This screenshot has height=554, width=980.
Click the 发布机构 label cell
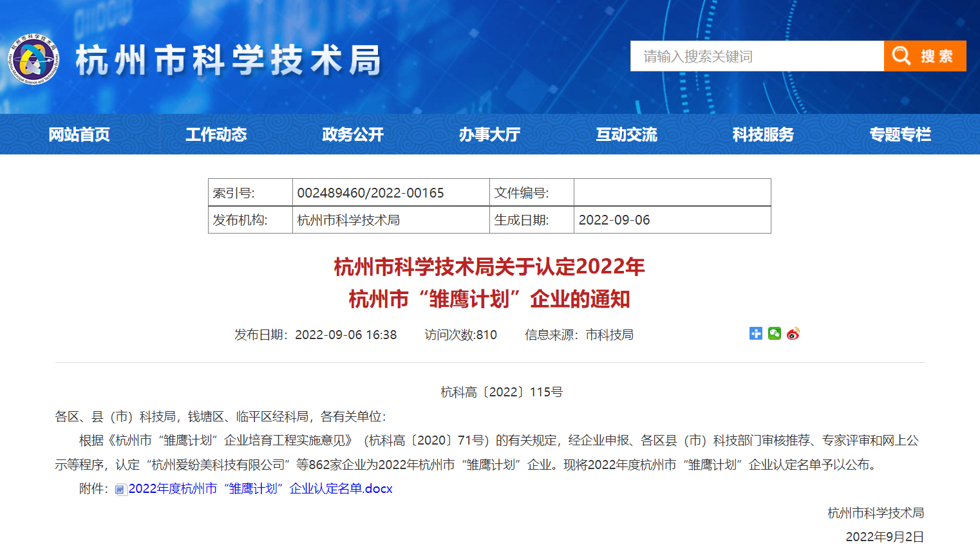[250, 220]
